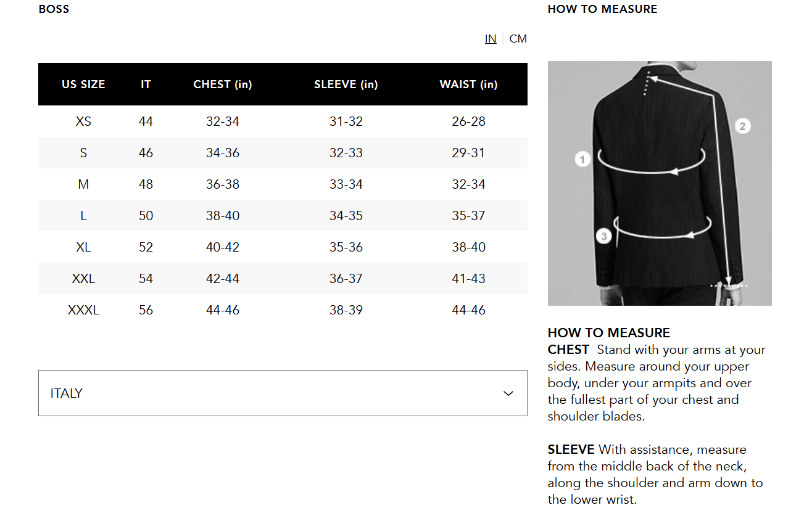
Task: Click the waist marker number 3
Action: [604, 236]
